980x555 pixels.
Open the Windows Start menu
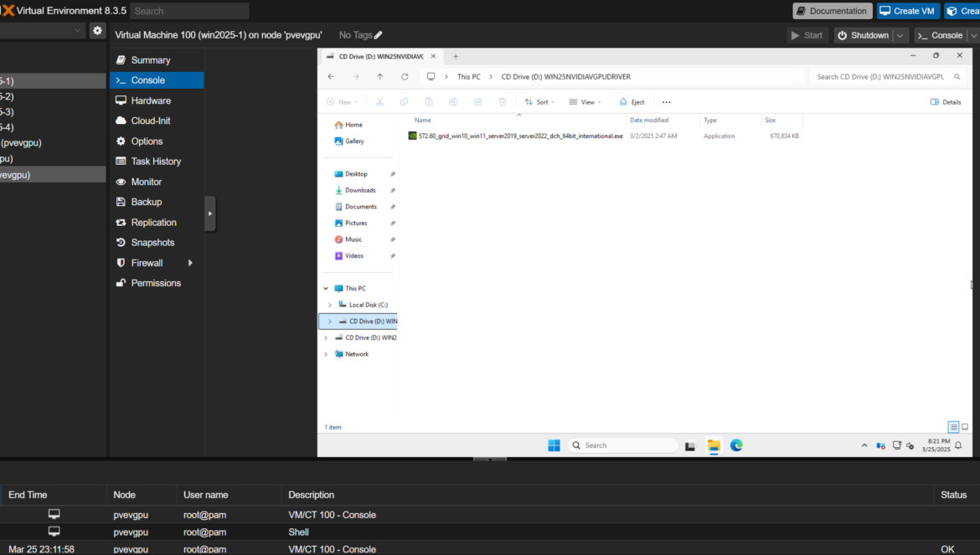click(554, 445)
